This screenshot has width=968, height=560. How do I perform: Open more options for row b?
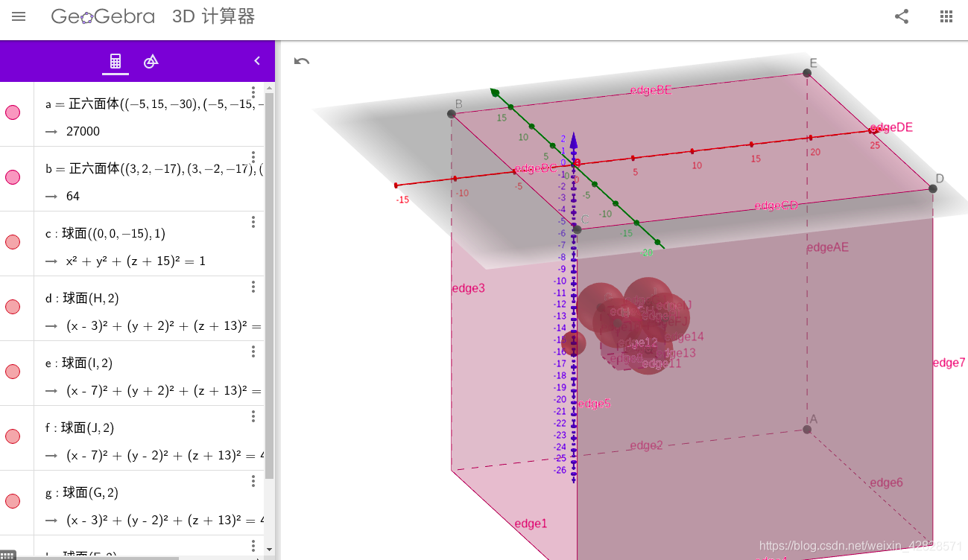253,157
